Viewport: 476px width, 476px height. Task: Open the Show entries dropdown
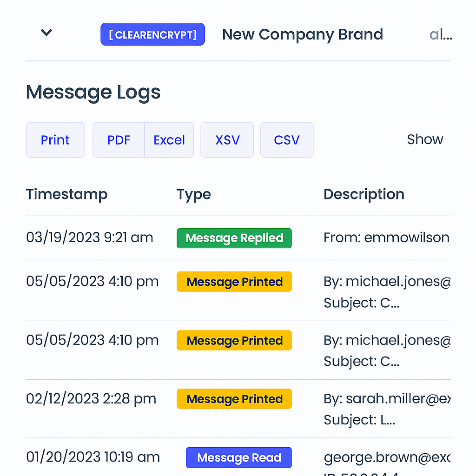click(x=425, y=139)
